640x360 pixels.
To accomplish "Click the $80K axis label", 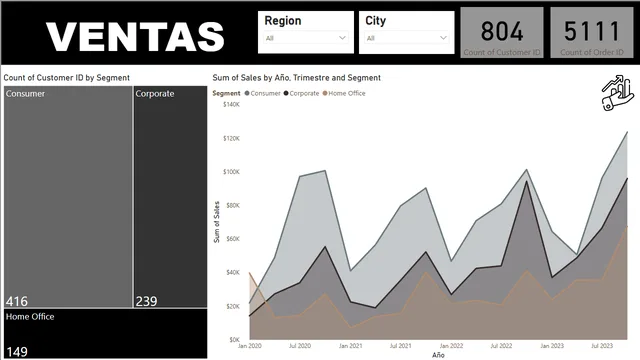I will point(233,205).
